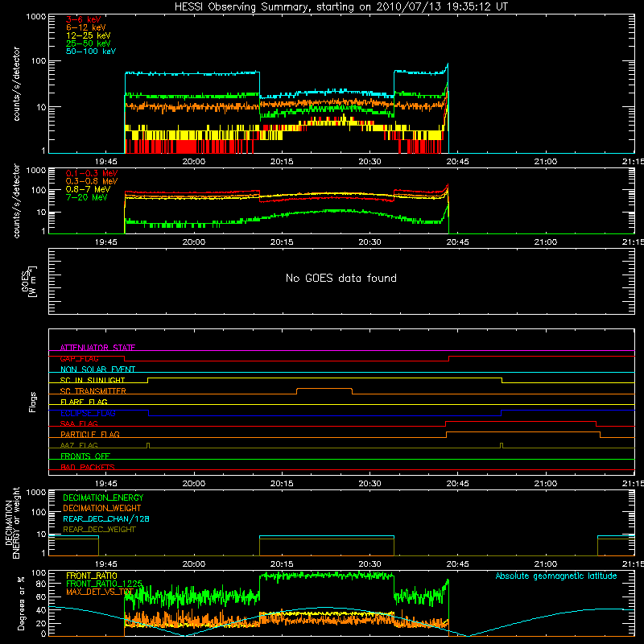
Task: Click the 'Degrees or %' axis label
Action: [21, 604]
